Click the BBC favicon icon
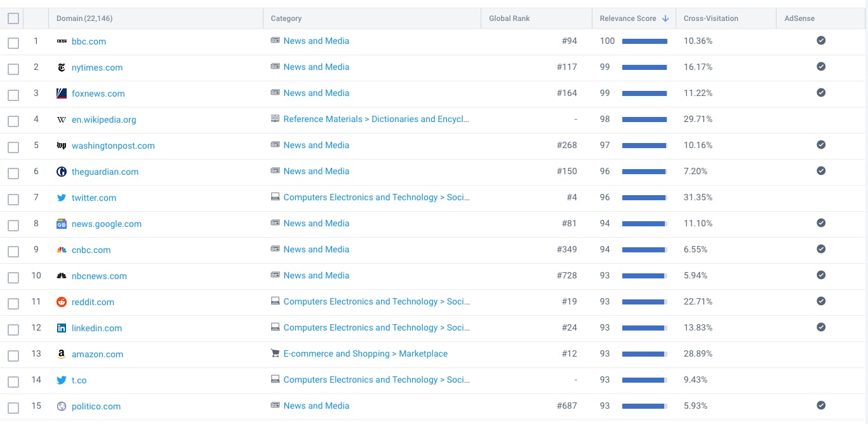 (x=62, y=41)
